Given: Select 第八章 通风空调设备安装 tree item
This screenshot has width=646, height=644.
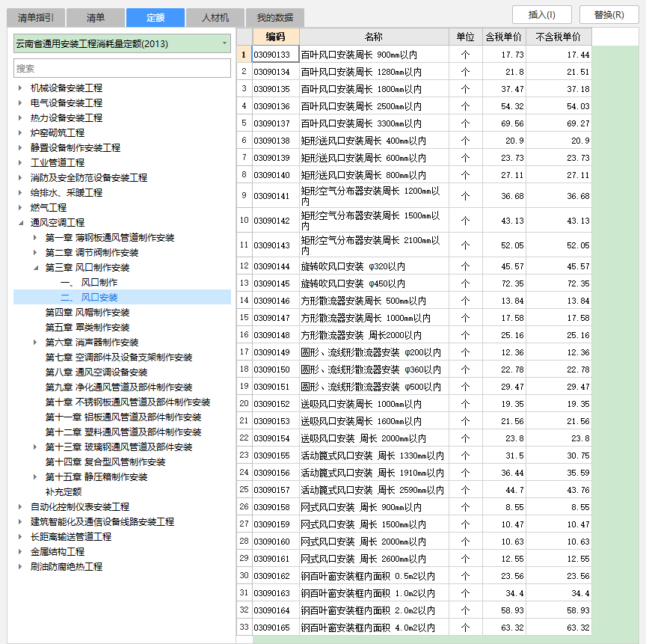Looking at the screenshot, I should (96, 372).
